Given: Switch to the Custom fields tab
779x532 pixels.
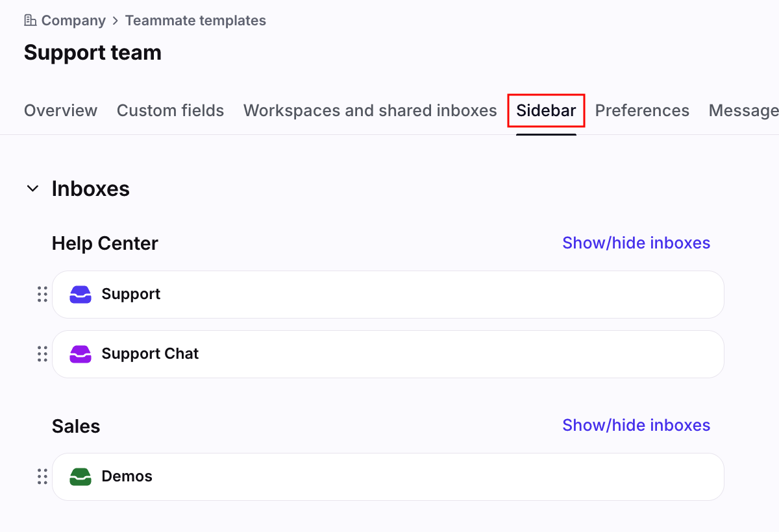Looking at the screenshot, I should [170, 111].
